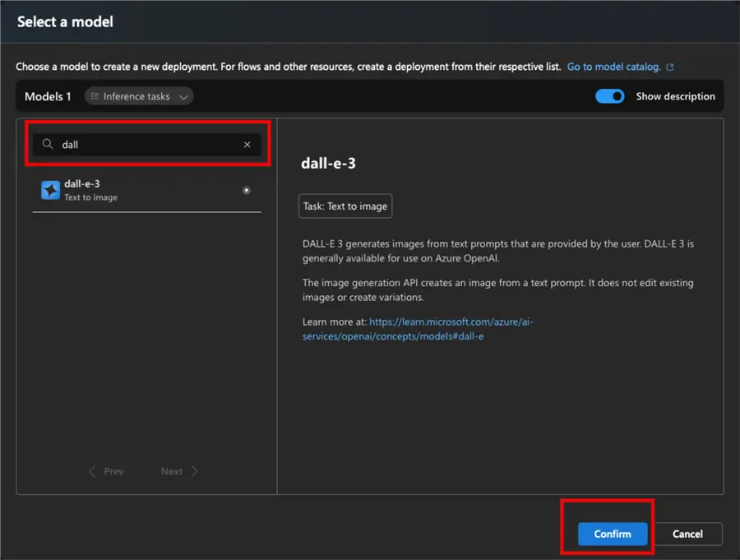Screen dimensions: 740x560
Task: Clear the model search text with the X icon
Action: pyautogui.click(x=247, y=145)
